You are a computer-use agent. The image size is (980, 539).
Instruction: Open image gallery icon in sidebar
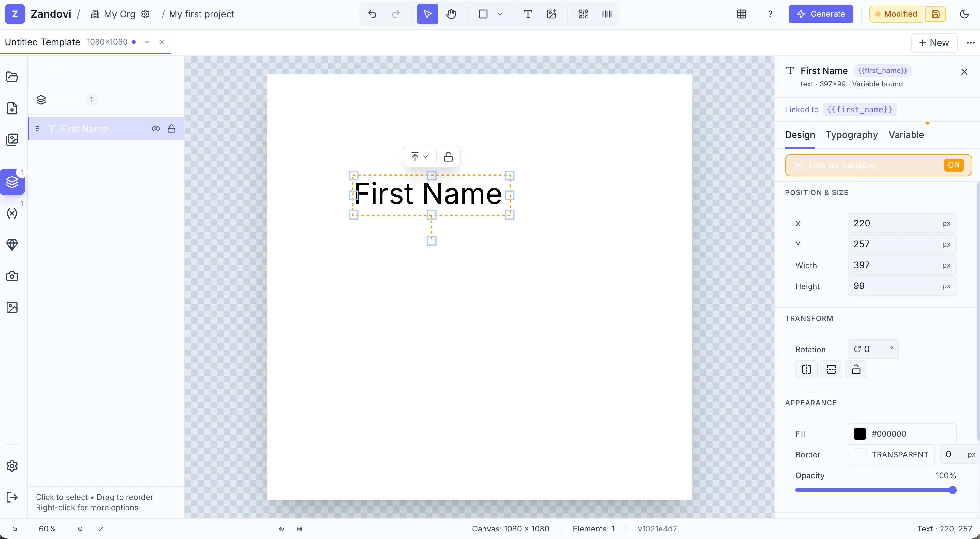12,139
